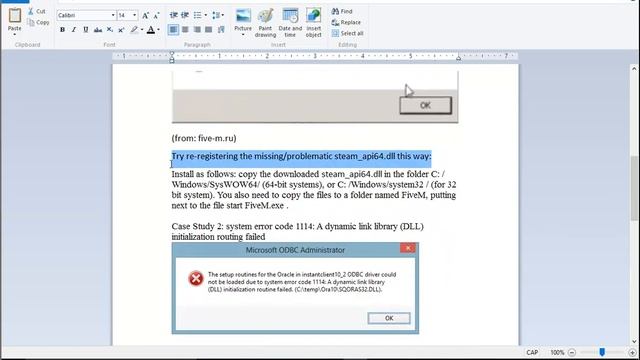Apply the text highlight color

(134, 29)
